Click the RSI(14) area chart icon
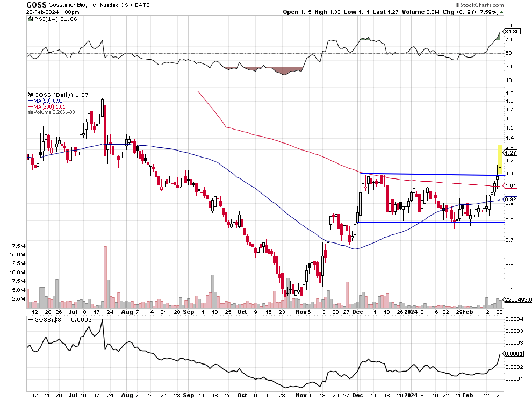532x400 pixels. click(30, 19)
